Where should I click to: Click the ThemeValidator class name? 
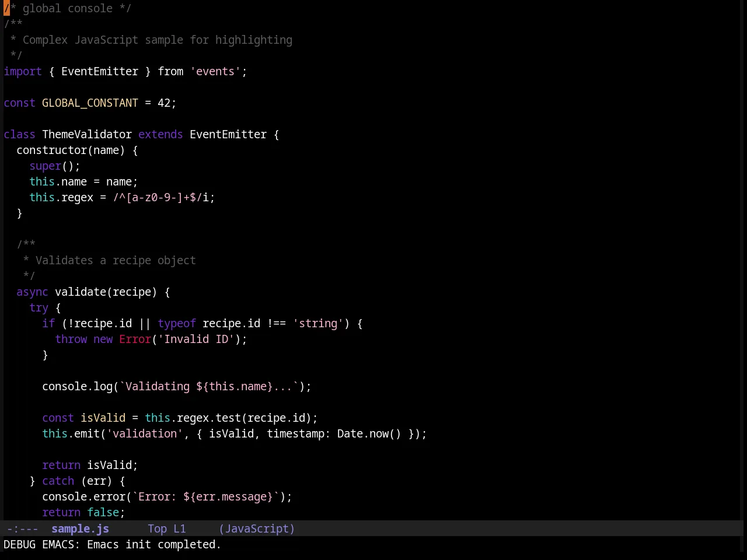(x=87, y=134)
